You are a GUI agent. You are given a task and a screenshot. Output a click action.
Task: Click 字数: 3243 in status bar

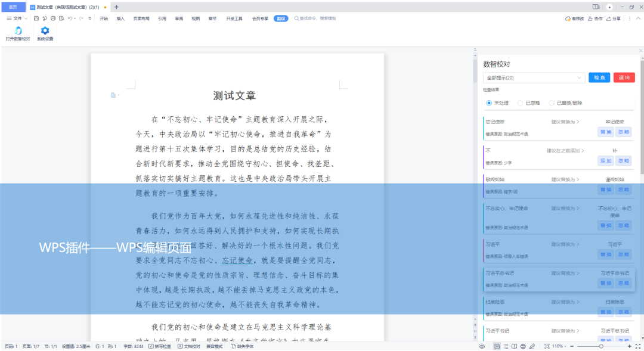[134, 346]
